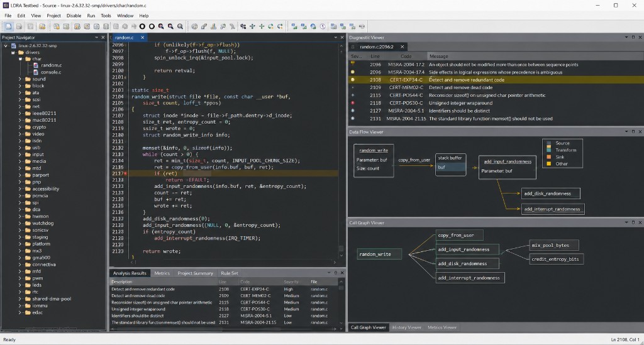
Task: Close the Data Flow Viewer panel
Action: pyautogui.click(x=640, y=132)
